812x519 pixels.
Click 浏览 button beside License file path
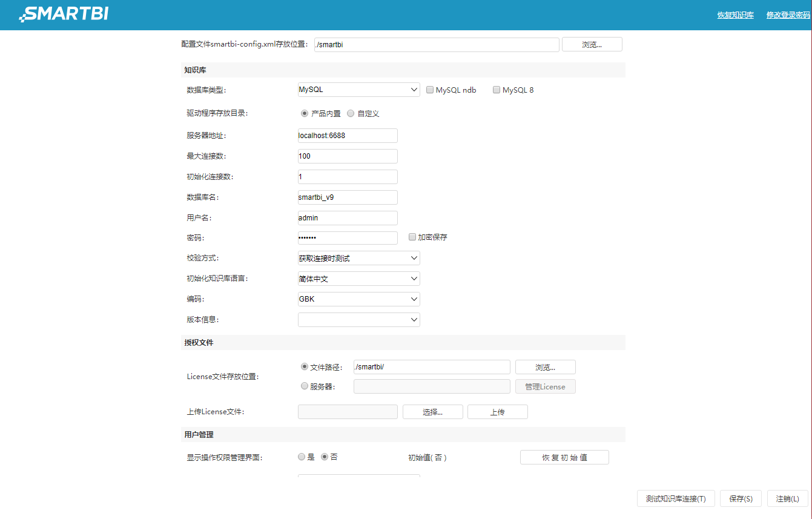[546, 367]
